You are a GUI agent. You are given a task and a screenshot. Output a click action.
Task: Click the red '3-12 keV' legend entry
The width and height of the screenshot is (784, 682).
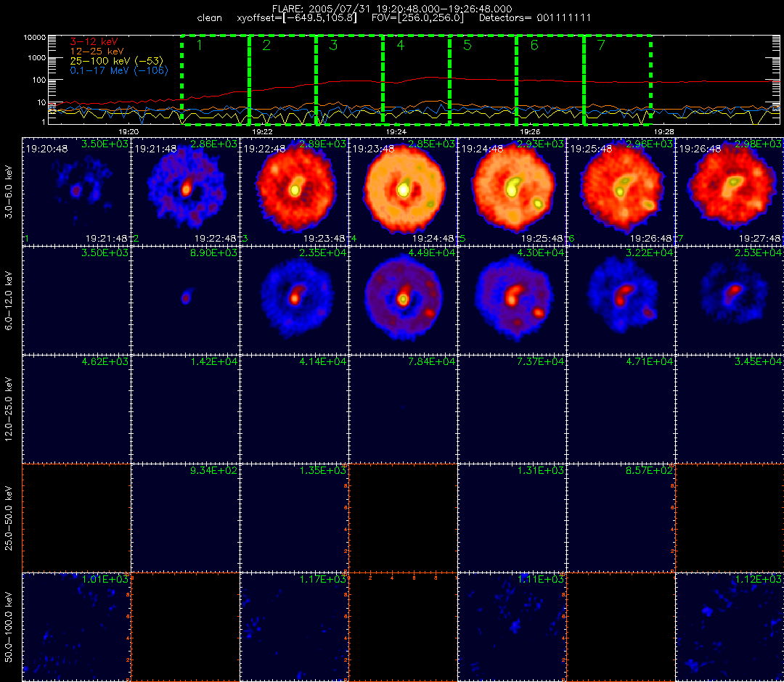[x=94, y=41]
